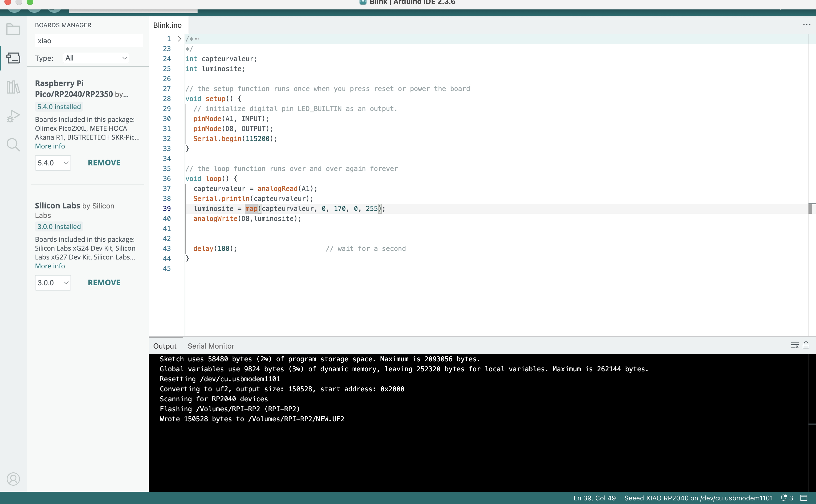Click the user account profile icon
Image resolution: width=816 pixels, height=504 pixels.
point(13,479)
